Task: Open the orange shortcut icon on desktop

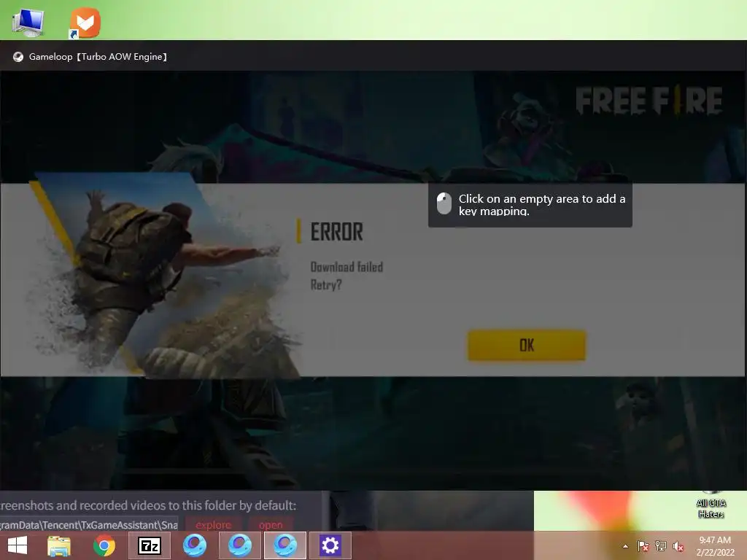Action: pos(85,23)
